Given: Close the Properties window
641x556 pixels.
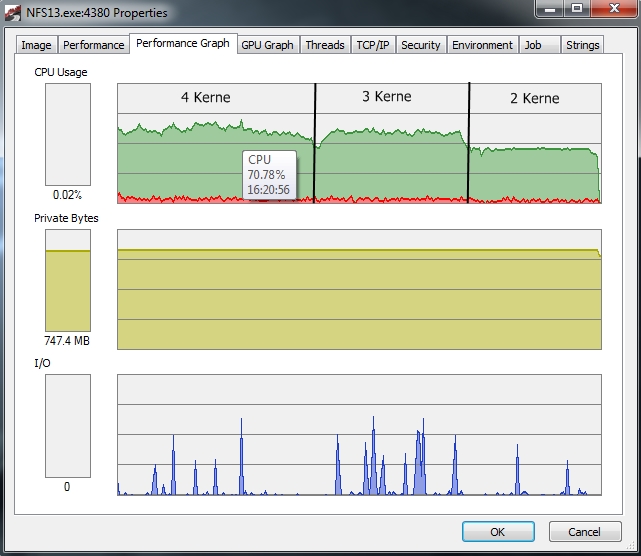Looking at the screenshot, I should tap(614, 8).
